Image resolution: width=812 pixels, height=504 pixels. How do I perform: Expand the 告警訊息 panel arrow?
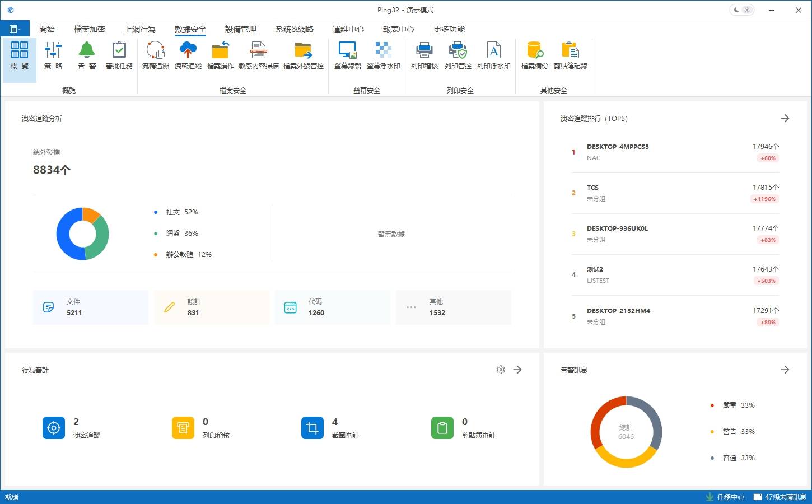(785, 370)
